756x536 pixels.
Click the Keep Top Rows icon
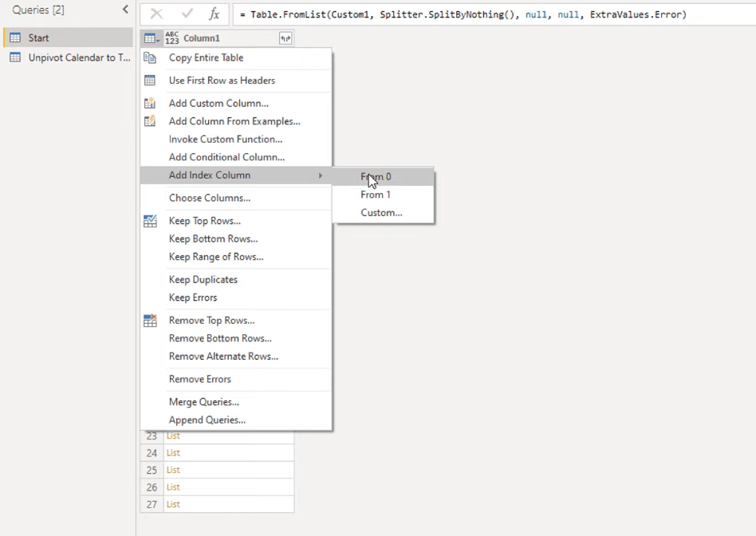150,221
